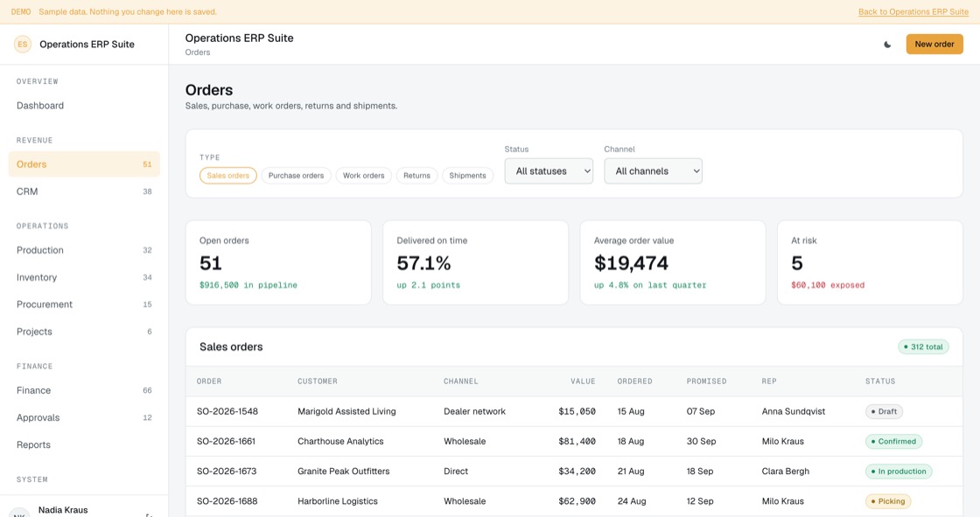Open the Finance section
This screenshot has height=517, width=980.
pos(84,390)
